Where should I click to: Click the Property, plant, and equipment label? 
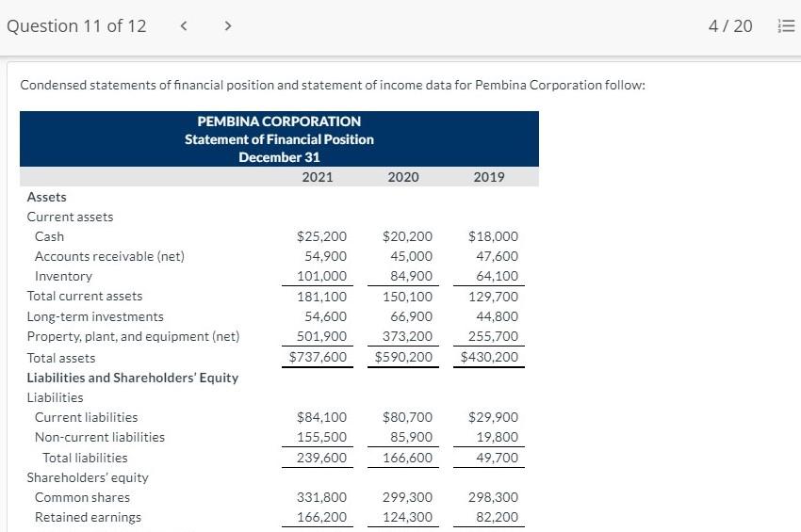[133, 336]
